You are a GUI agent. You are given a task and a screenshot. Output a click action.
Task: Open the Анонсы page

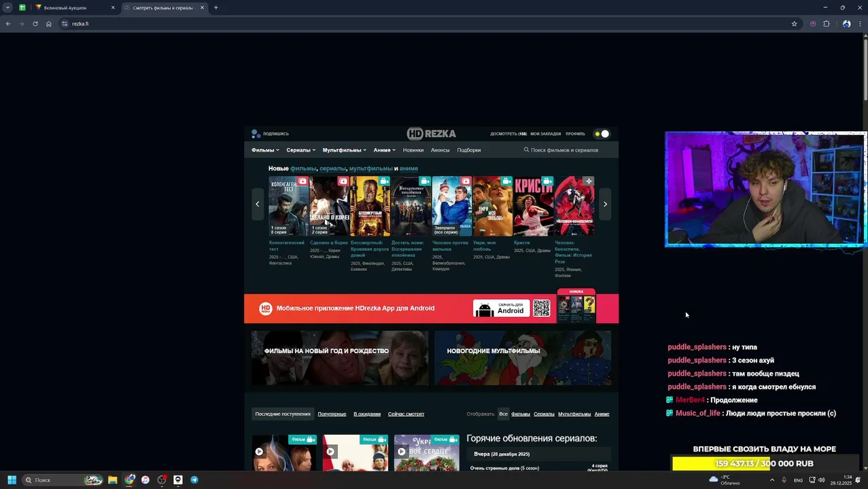440,150
